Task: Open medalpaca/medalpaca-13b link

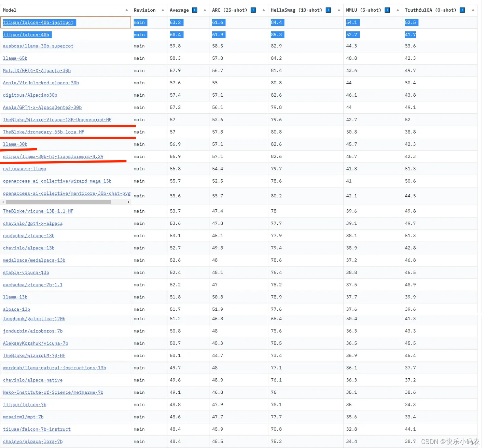Action: click(34, 261)
